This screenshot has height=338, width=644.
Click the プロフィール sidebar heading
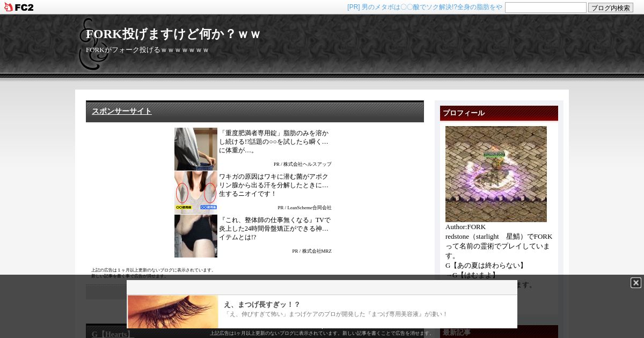click(499, 113)
